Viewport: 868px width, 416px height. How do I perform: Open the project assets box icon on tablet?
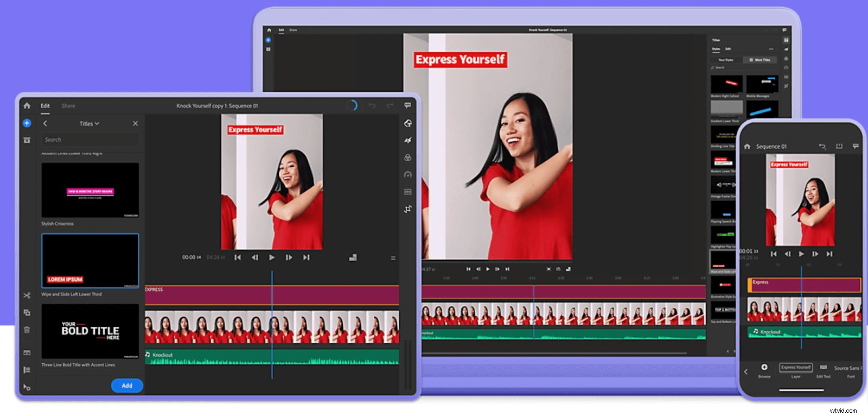[27, 140]
